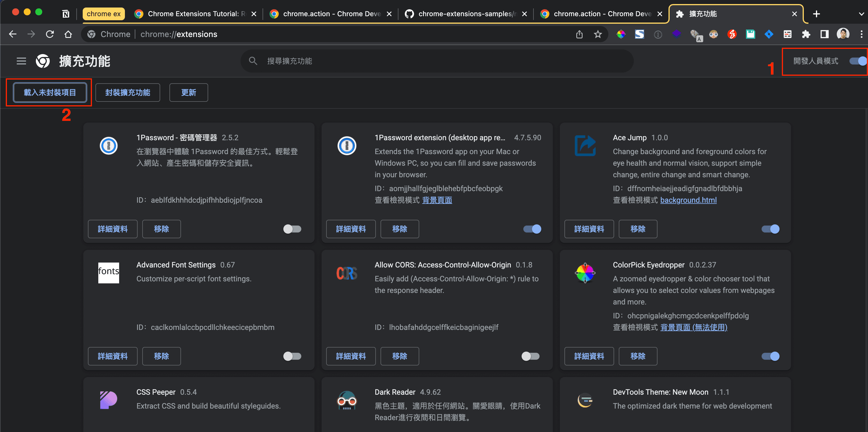
Task: Click the 載入未封裝項目 button
Action: pos(50,92)
